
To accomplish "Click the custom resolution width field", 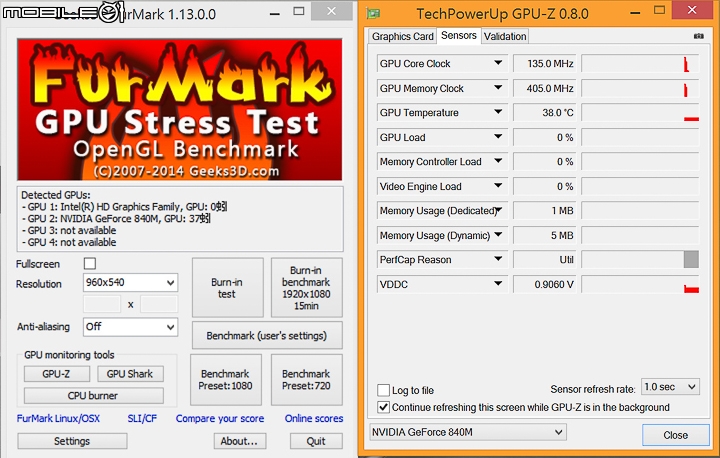I will coord(102,304).
